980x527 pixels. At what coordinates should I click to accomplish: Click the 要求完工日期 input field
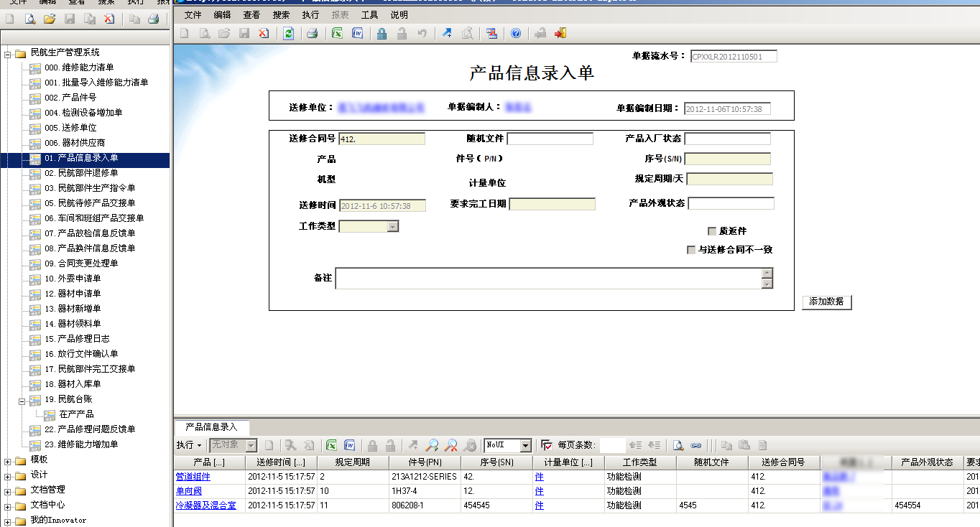coord(552,204)
